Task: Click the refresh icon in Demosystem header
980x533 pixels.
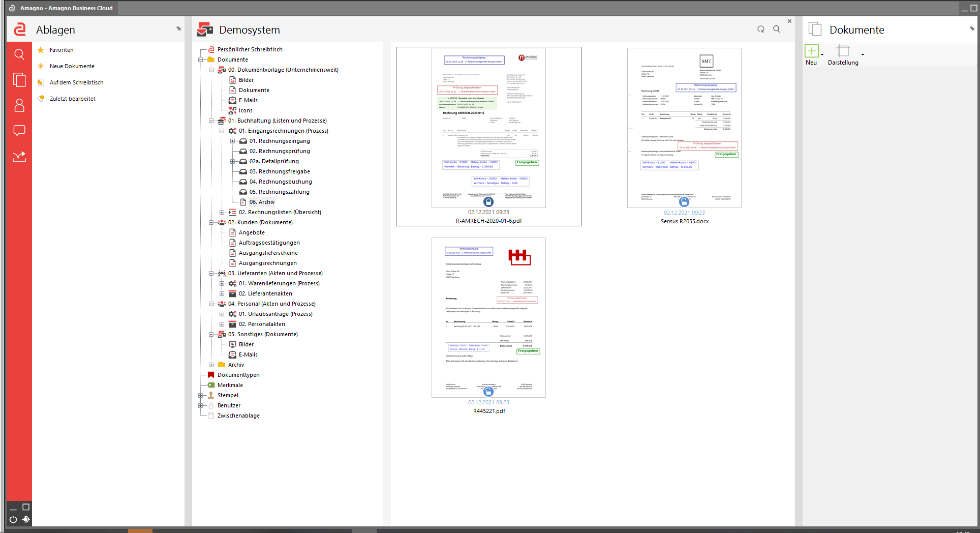Action: click(x=761, y=29)
